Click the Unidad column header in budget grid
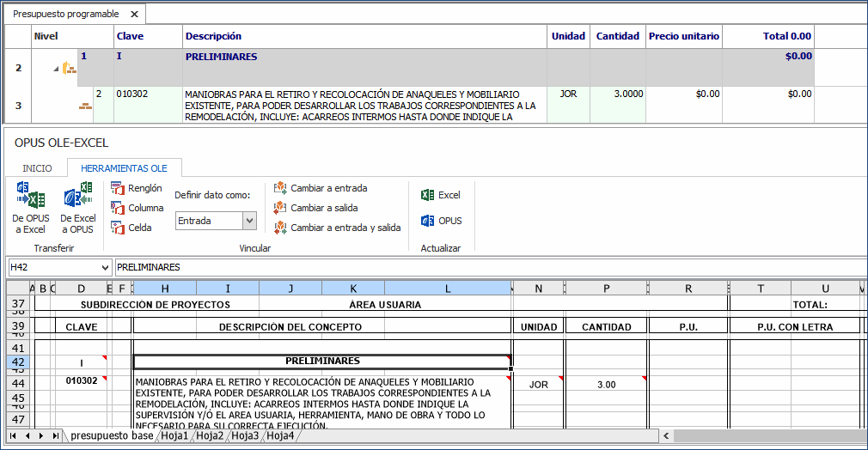This screenshot has height=450, width=868. (x=568, y=36)
